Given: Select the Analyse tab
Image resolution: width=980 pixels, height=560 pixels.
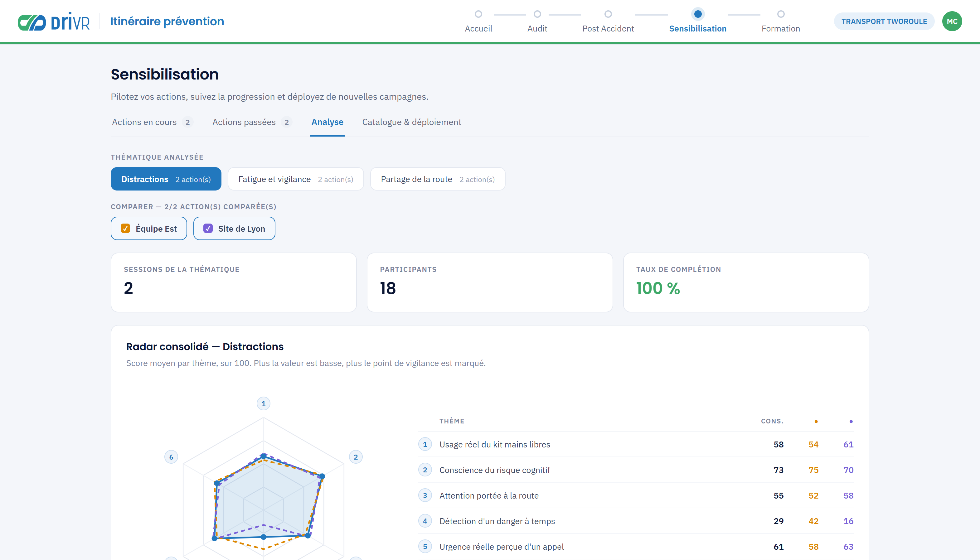Looking at the screenshot, I should tap(327, 122).
